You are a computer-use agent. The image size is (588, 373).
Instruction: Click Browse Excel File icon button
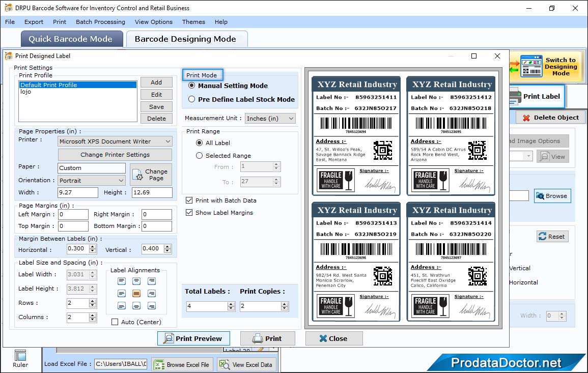(183, 364)
